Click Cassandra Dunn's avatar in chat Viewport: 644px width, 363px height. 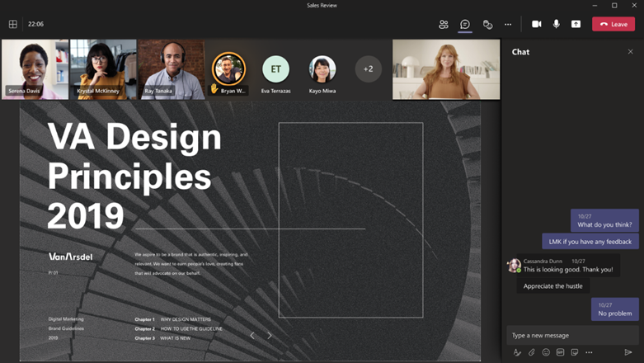click(514, 266)
